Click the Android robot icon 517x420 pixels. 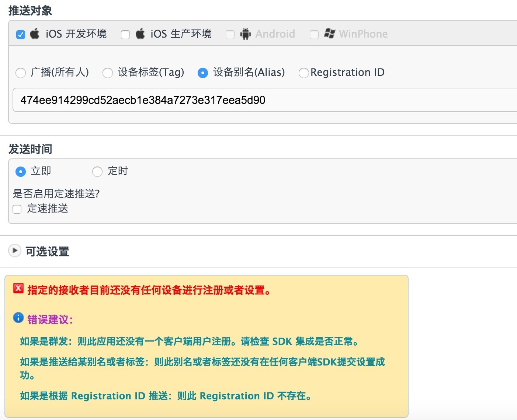pyautogui.click(x=245, y=34)
